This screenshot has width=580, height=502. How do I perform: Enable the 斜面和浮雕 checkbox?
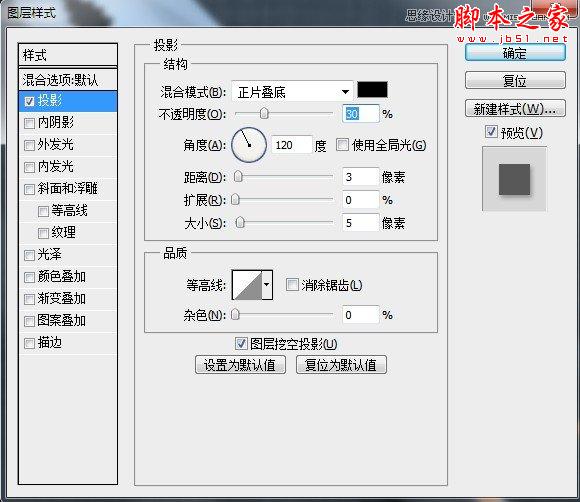point(30,189)
